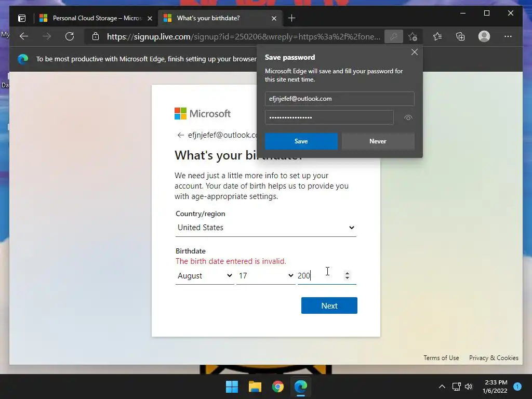
Task: Open File Explorer from taskbar
Action: coord(255,387)
